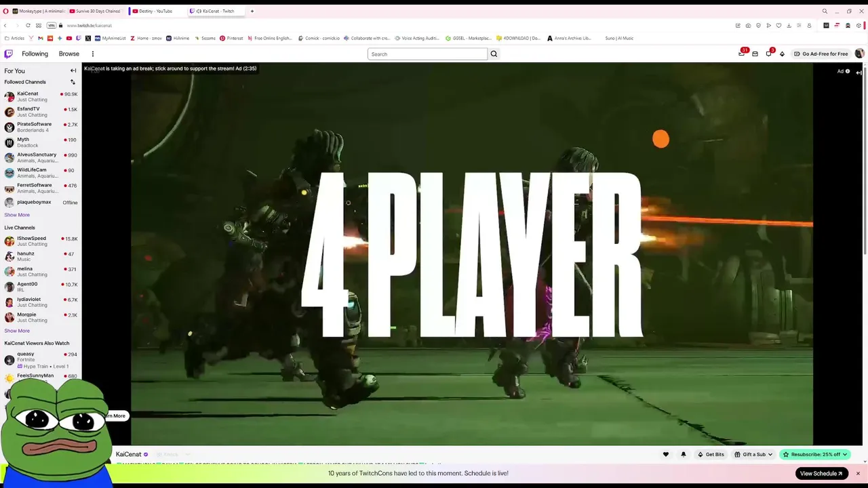
Task: Go back in browser history
Action: (x=5, y=26)
